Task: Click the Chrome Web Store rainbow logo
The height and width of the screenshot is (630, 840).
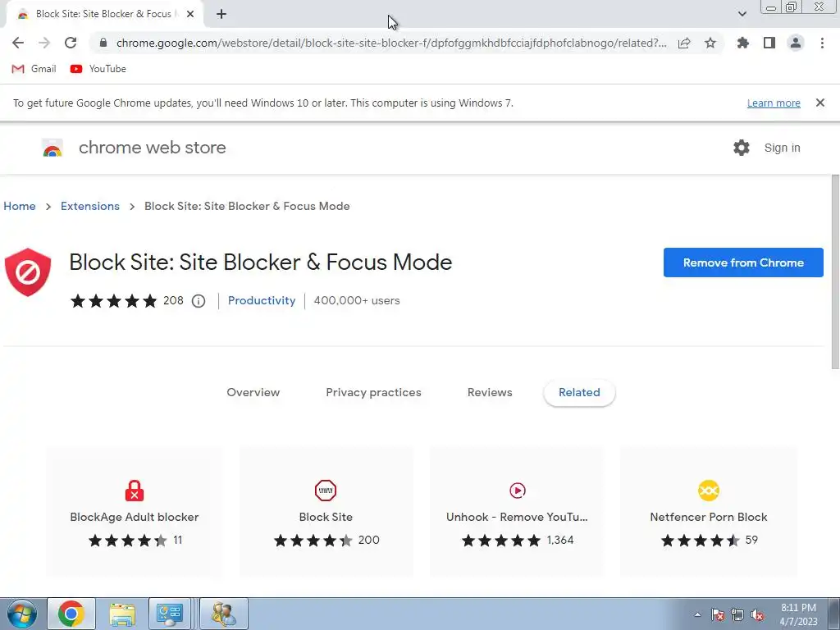Action: click(x=52, y=148)
